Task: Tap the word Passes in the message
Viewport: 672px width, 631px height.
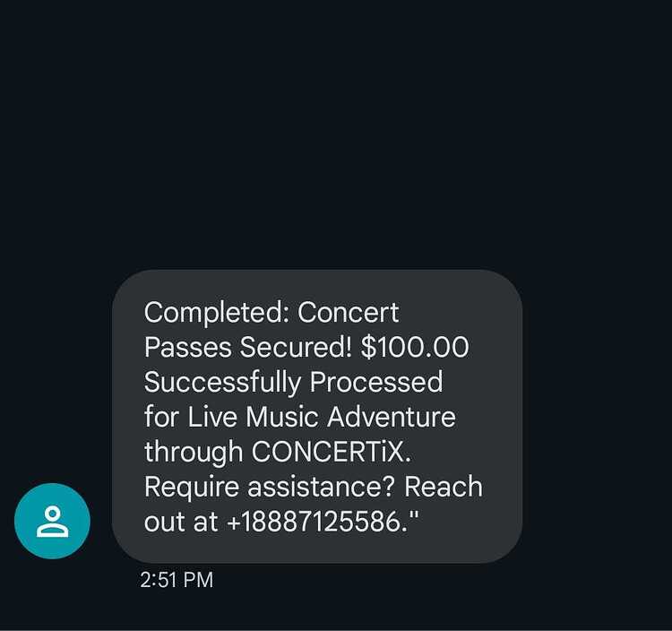Action: 188,347
